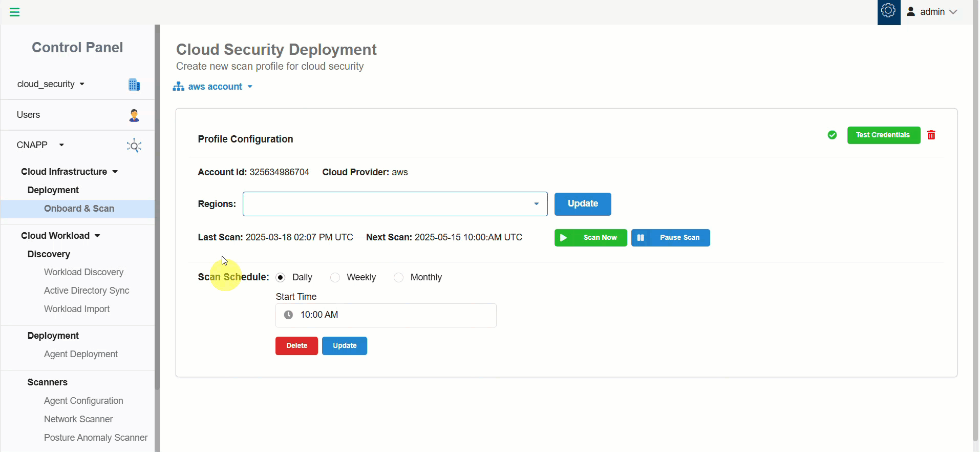Image resolution: width=980 pixels, height=452 pixels.
Task: Start a scan with Scan Now
Action: pos(591,238)
